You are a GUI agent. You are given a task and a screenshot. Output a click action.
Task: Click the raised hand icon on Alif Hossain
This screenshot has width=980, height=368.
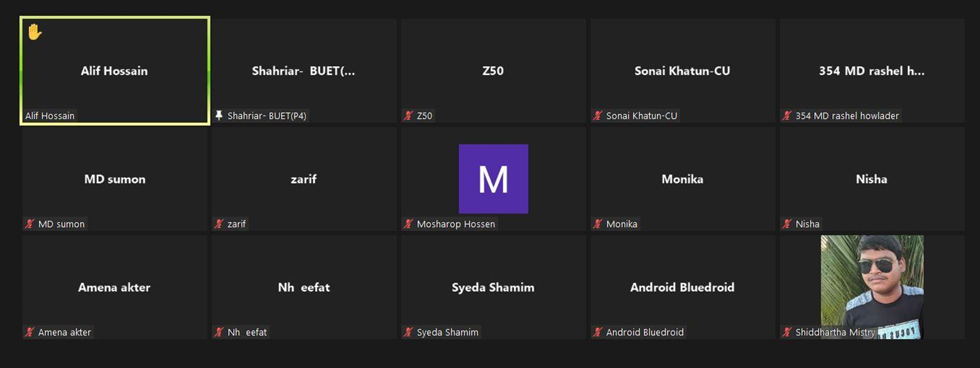35,32
